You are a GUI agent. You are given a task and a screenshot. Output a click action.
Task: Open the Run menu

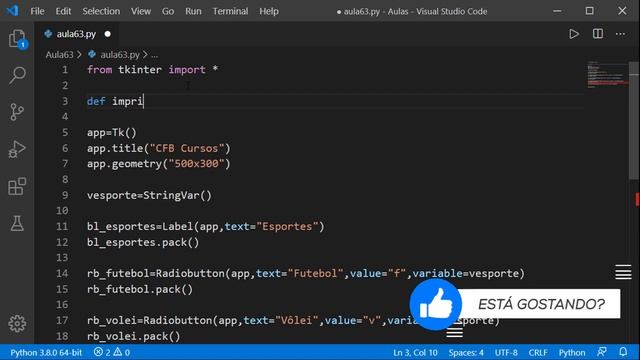pyautogui.click(x=193, y=11)
